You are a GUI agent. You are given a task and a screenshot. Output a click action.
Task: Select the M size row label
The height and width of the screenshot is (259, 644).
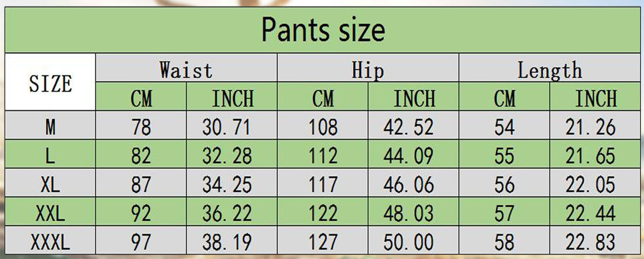[50, 127]
